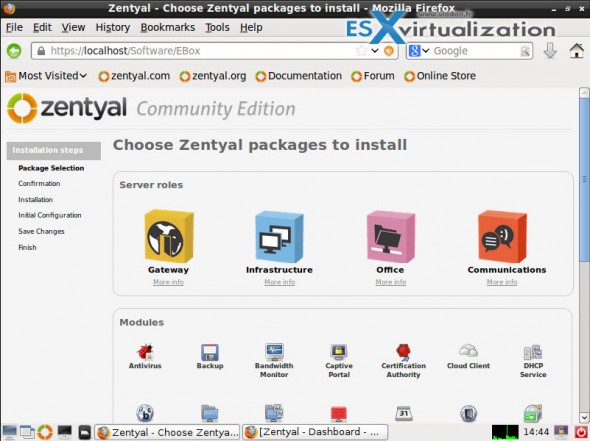Screen dimensions: 590x441
Task: Click the red power button in taskbar
Action: tap(581, 432)
